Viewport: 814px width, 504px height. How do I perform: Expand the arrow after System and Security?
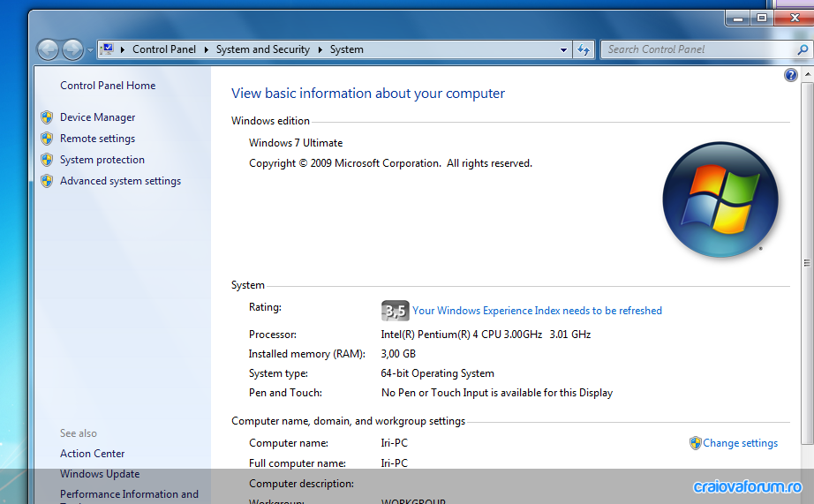click(320, 49)
